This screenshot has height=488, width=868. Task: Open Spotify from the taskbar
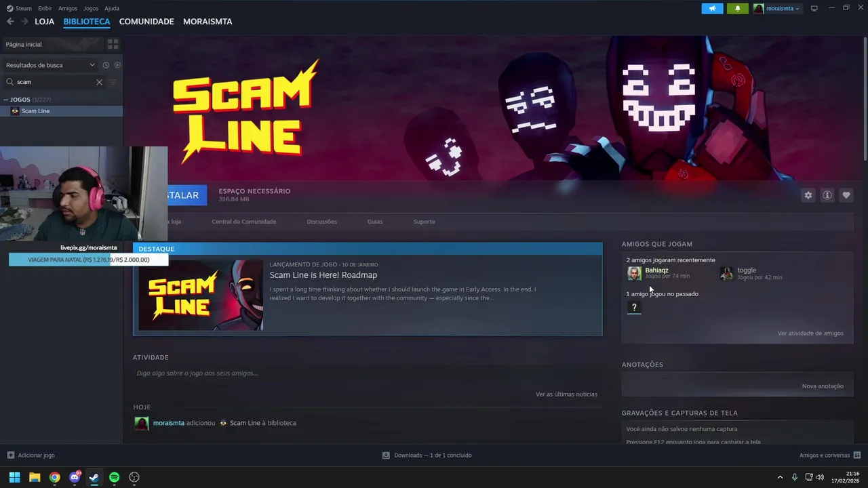coord(114,477)
